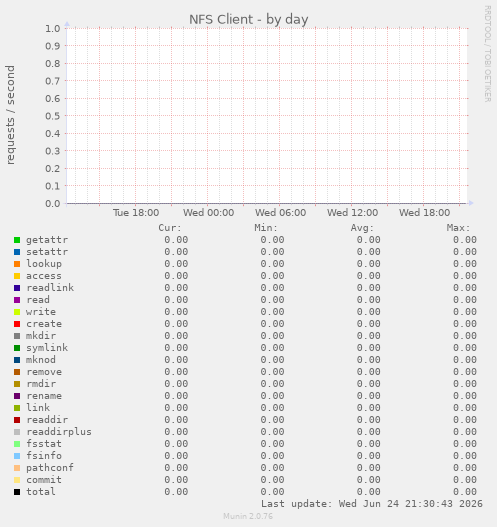Click the Munin 2.0.76 footer text
The width and height of the screenshot is (497, 527).
(x=248, y=516)
